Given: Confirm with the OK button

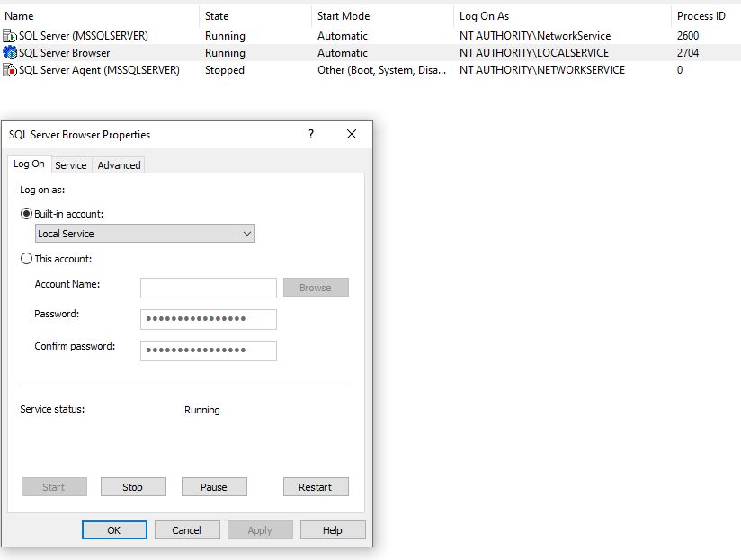Looking at the screenshot, I should (x=114, y=530).
